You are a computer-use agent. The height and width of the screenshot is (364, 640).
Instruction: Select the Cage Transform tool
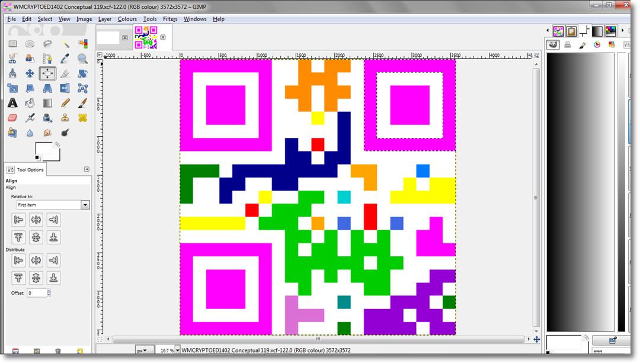point(82,88)
